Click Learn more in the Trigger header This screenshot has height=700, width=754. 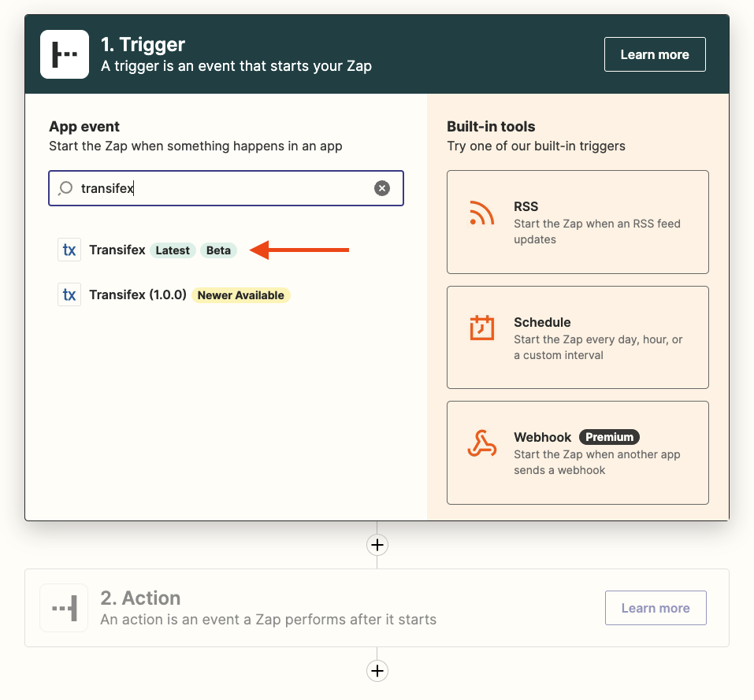(655, 54)
